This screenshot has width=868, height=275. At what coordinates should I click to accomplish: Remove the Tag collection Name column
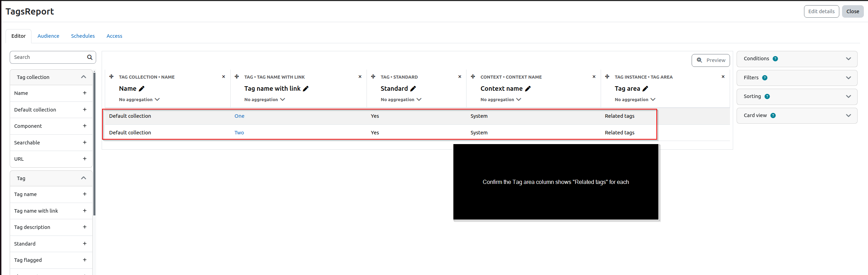[x=223, y=77]
